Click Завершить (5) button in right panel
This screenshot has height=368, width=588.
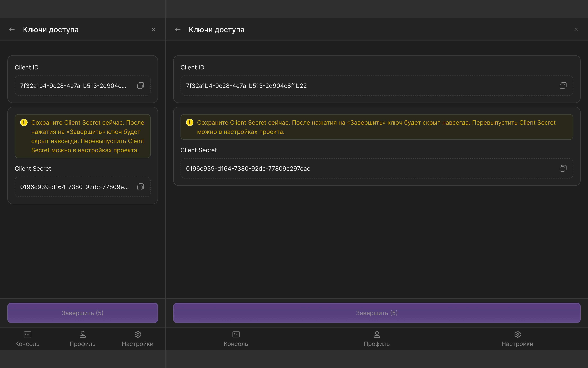(x=377, y=313)
